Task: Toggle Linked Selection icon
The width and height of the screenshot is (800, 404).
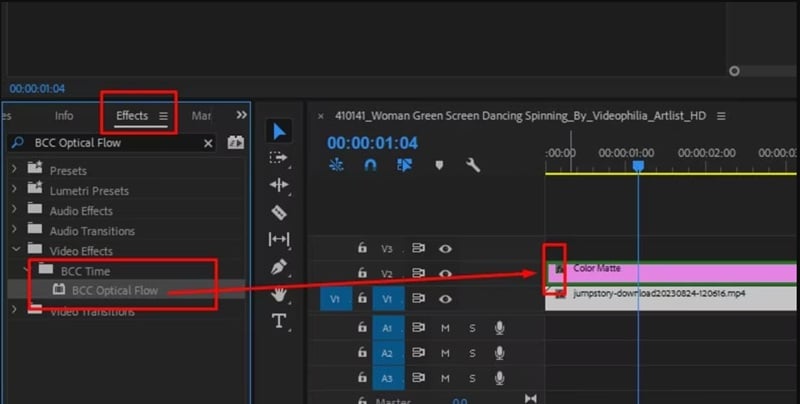Action: point(404,165)
